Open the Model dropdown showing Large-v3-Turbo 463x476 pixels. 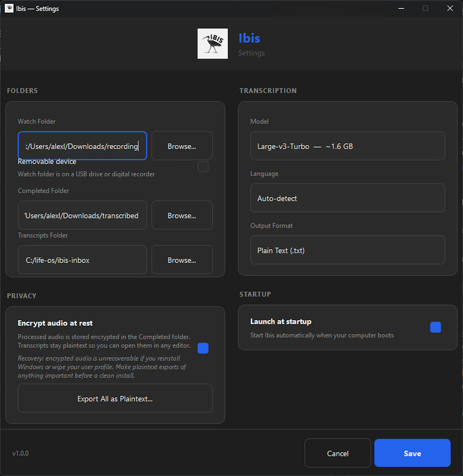tap(348, 146)
